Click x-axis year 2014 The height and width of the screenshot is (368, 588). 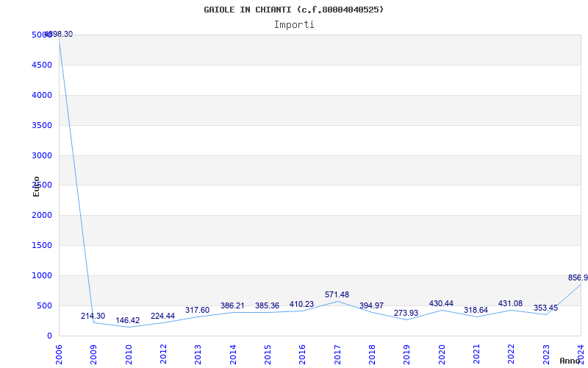(233, 354)
